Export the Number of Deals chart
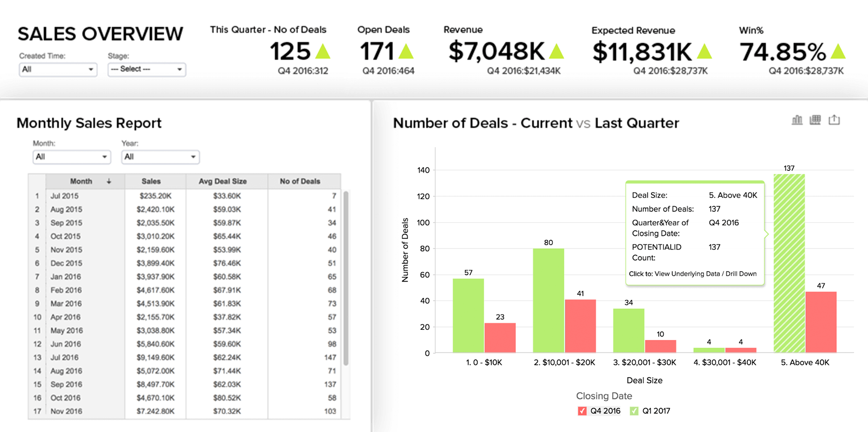This screenshot has width=868, height=432. 834,120
